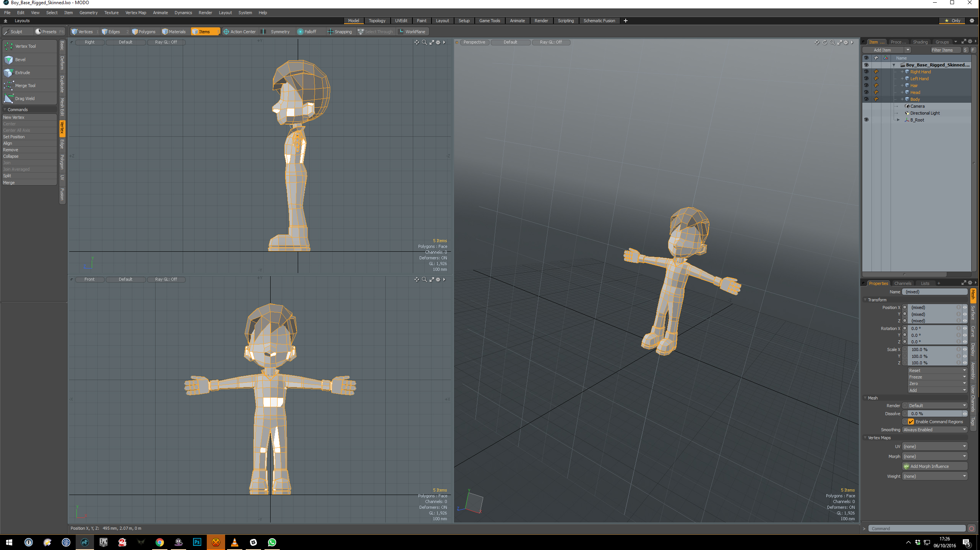The image size is (980, 550).
Task: Switch to the Topology layout tab
Action: [377, 21]
